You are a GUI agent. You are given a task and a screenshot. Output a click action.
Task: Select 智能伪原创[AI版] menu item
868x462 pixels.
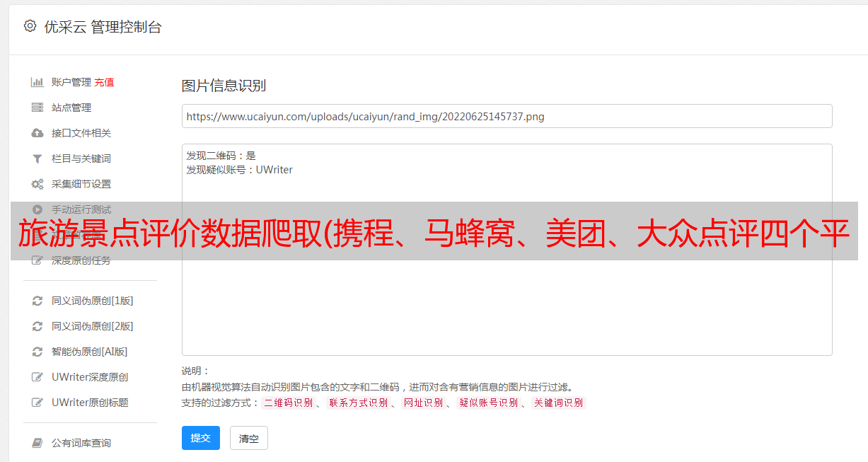(90, 352)
